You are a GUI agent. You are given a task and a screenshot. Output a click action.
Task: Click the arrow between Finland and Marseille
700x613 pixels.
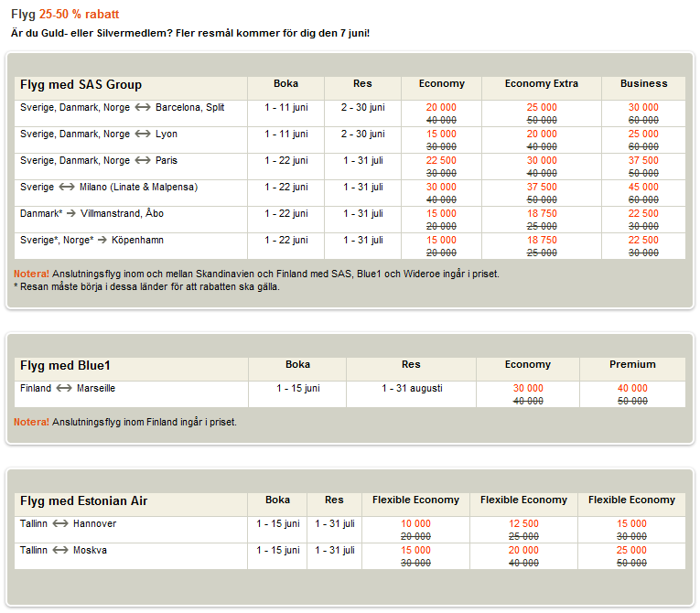pos(64,389)
